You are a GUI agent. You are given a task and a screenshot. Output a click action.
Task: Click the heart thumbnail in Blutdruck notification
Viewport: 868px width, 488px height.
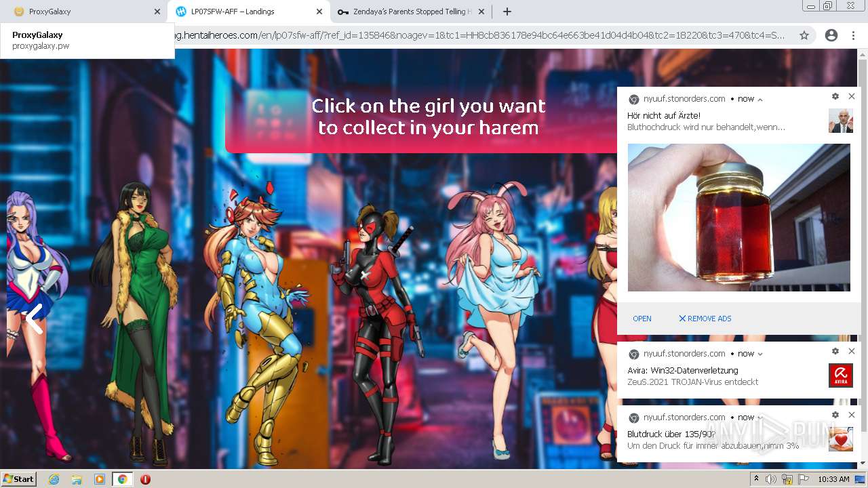(841, 439)
